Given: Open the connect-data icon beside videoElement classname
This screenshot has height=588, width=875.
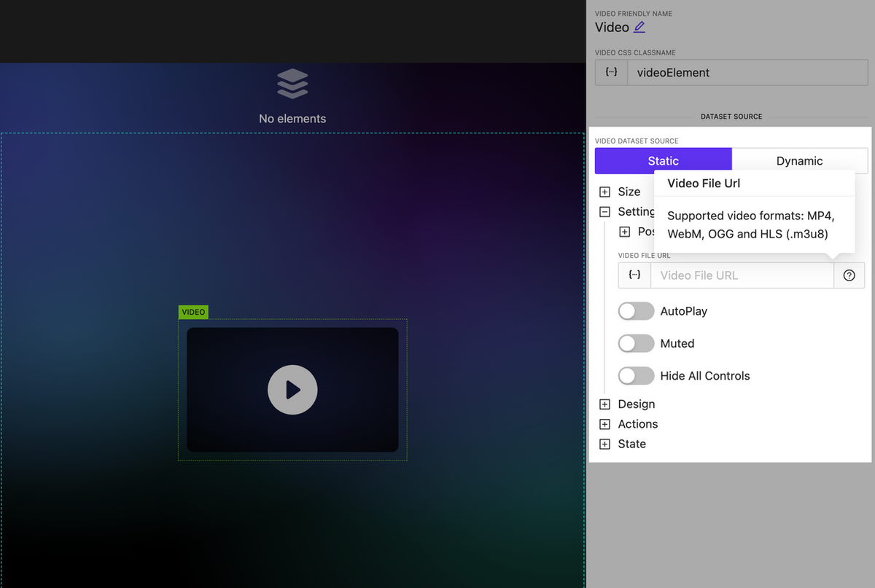Looking at the screenshot, I should (611, 72).
